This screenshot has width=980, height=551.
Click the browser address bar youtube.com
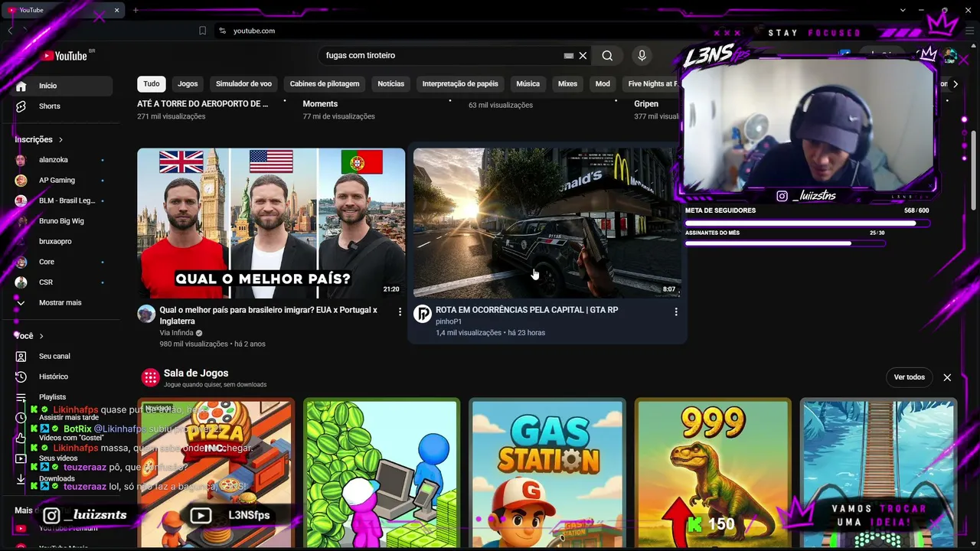pos(254,31)
